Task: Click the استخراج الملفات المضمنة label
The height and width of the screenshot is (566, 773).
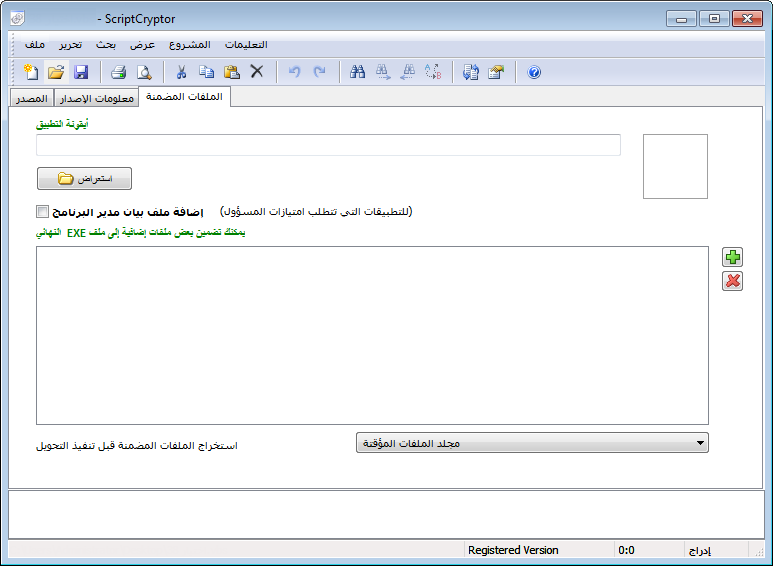Action: point(137,446)
